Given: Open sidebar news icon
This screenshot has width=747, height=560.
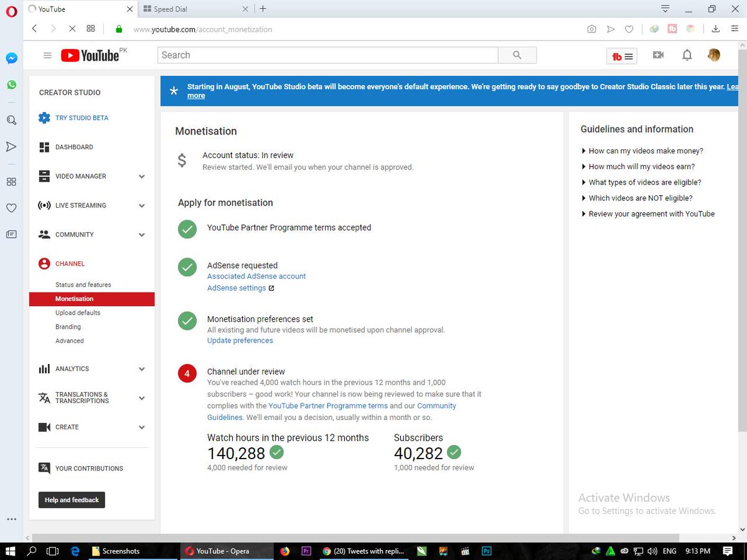Looking at the screenshot, I should 11,235.
